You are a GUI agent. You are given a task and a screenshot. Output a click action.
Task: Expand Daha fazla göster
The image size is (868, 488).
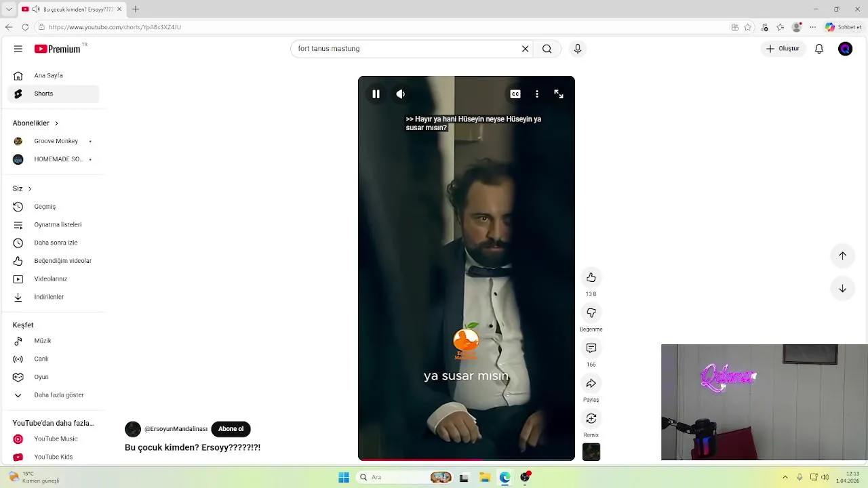coord(53,395)
